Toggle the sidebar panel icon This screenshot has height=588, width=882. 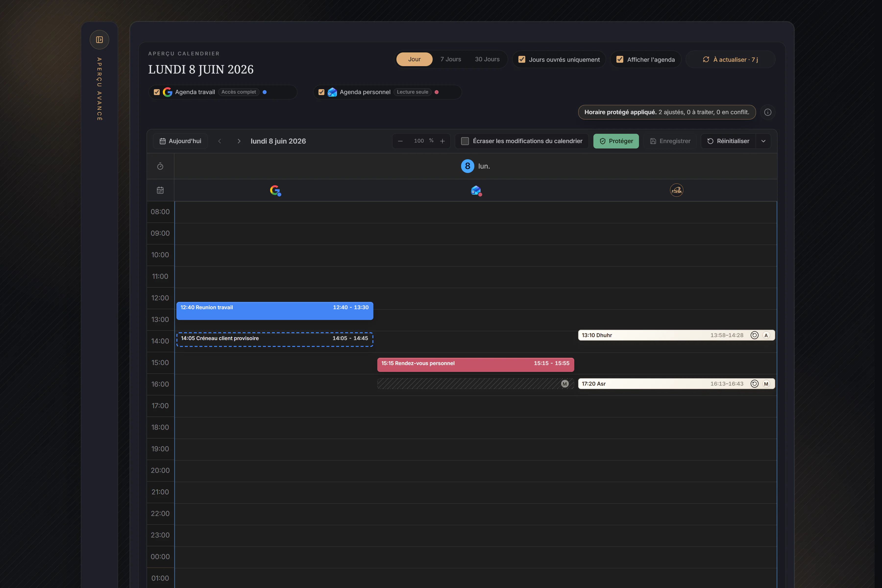coord(99,40)
